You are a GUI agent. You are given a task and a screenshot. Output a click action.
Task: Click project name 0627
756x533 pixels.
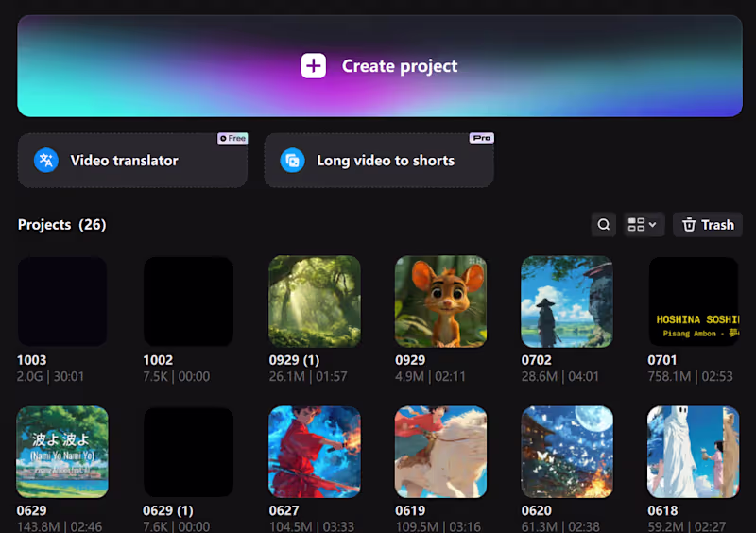pyautogui.click(x=284, y=511)
